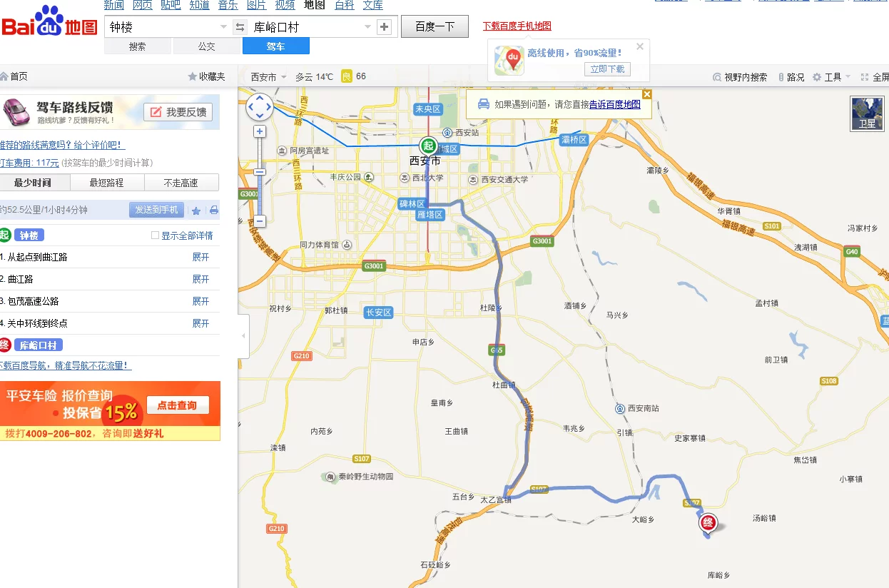Switch to satellite view thumbnail

(x=867, y=113)
